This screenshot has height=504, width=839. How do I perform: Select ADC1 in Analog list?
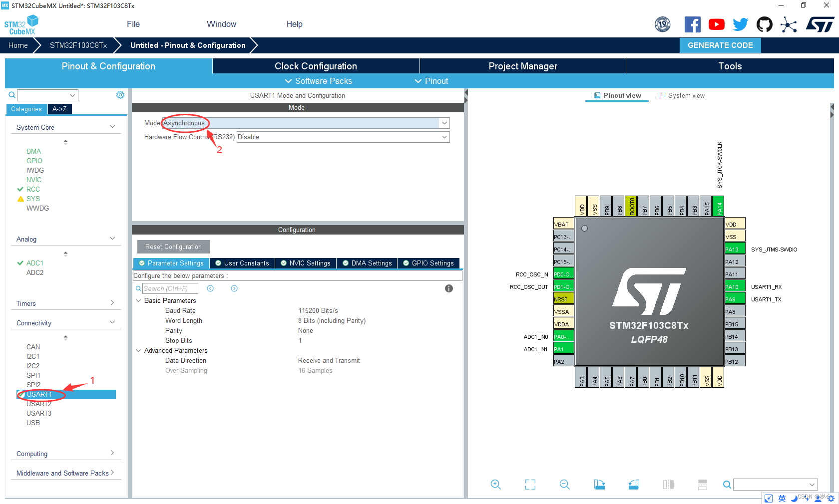(34, 263)
